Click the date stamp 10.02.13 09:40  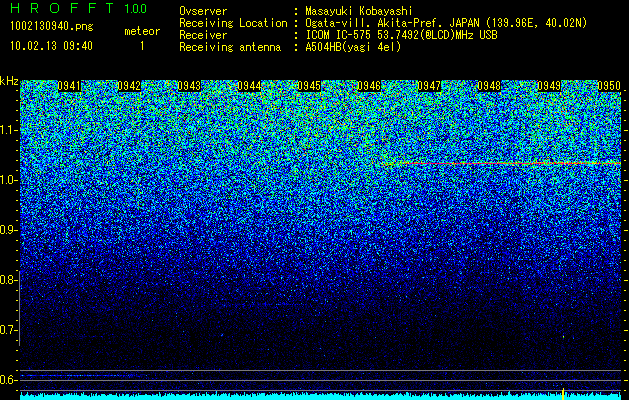pos(51,46)
